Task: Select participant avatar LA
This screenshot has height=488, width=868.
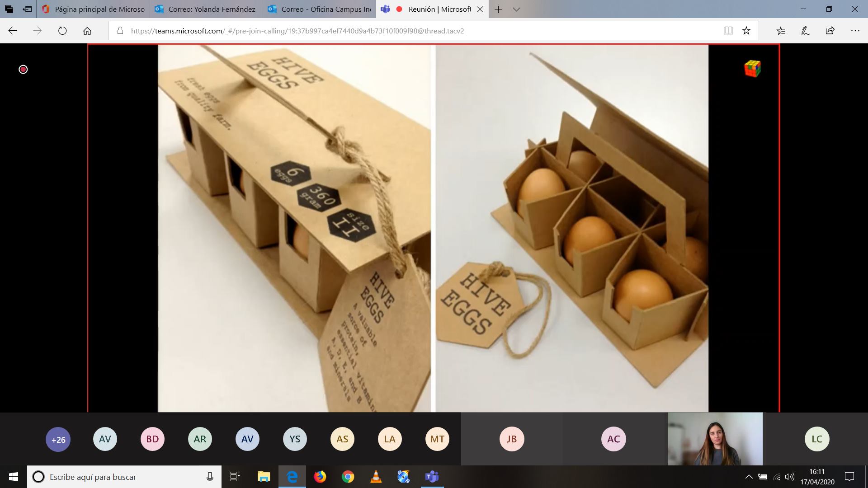Action: [x=390, y=439]
